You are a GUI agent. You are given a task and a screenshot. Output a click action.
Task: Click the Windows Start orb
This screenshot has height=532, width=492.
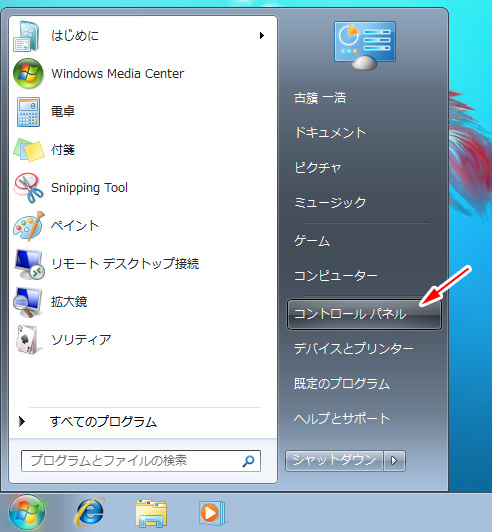coord(27,513)
